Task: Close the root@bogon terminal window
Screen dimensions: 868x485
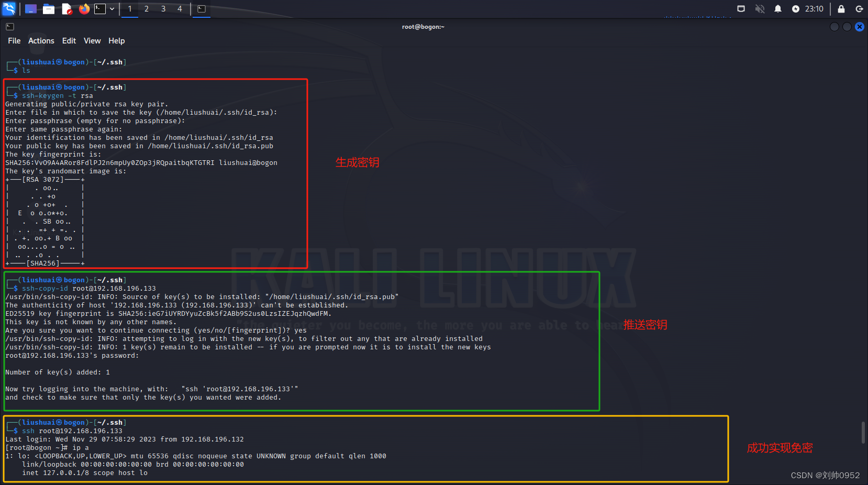Action: point(860,27)
